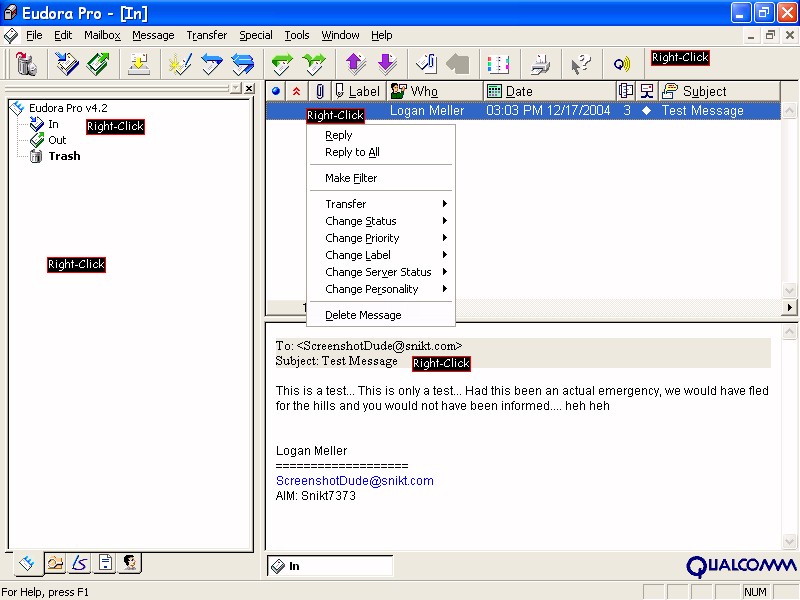Expand the Transfer submenu in context menu
Screen dimensions: 800x600
381,204
